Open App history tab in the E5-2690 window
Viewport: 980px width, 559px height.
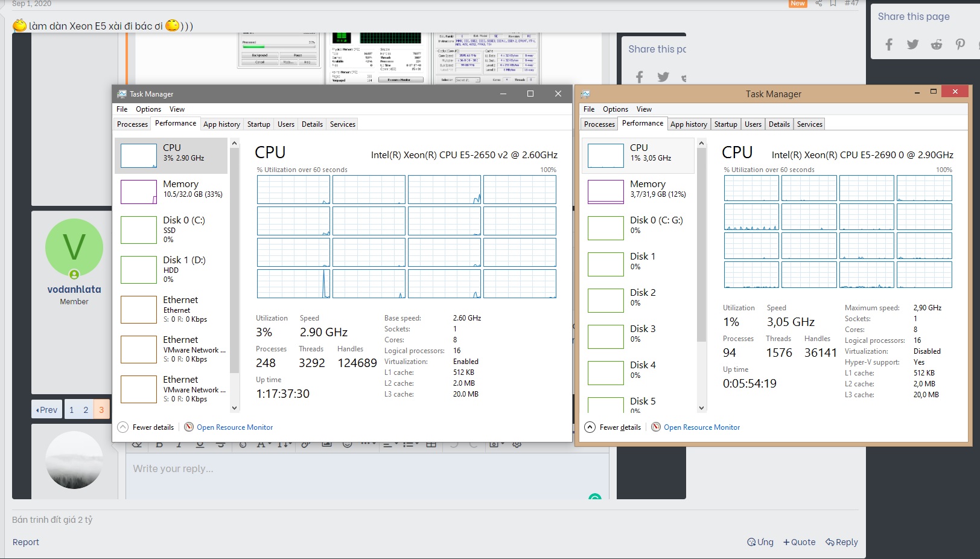coord(689,124)
